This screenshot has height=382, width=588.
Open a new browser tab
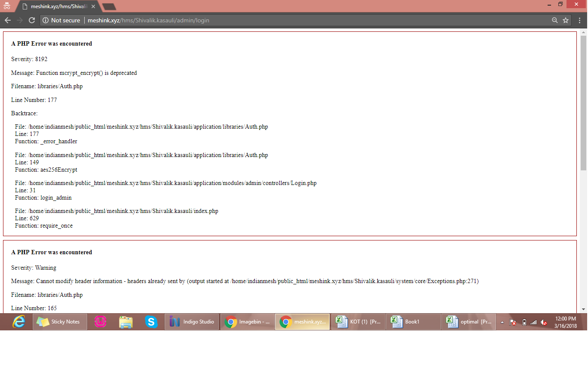pyautogui.click(x=109, y=7)
